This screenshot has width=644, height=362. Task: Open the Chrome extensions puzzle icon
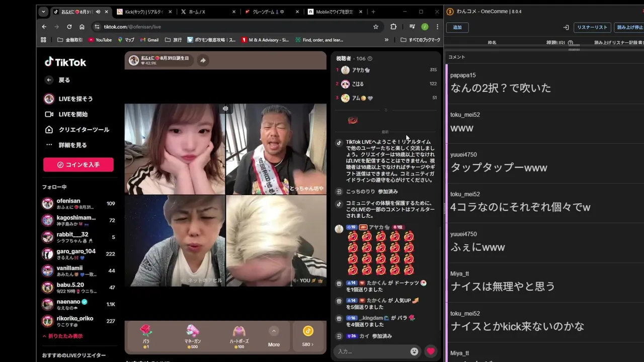tap(393, 27)
